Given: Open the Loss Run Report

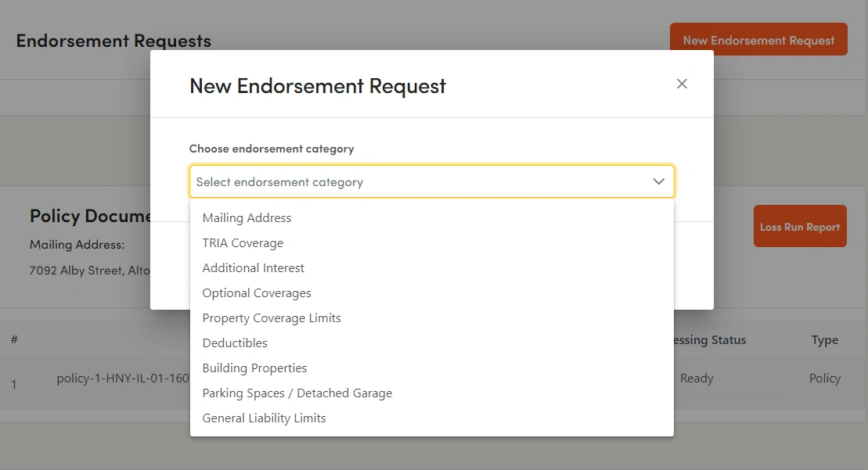Looking at the screenshot, I should pos(799,226).
